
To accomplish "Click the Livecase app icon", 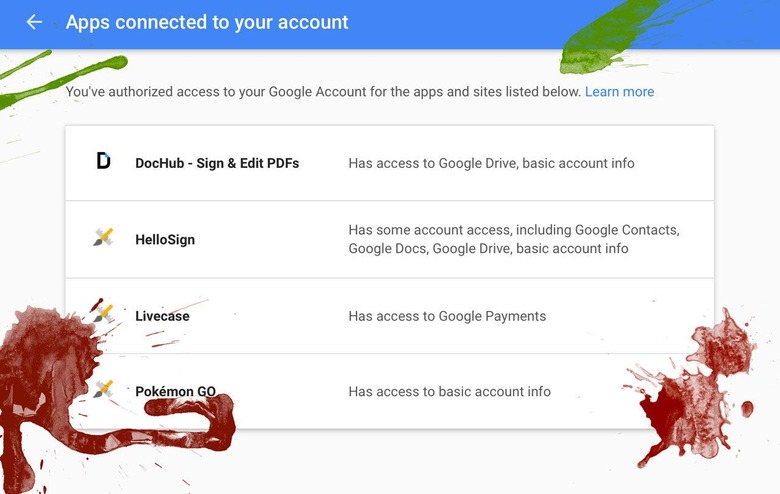I will pyautogui.click(x=103, y=313).
